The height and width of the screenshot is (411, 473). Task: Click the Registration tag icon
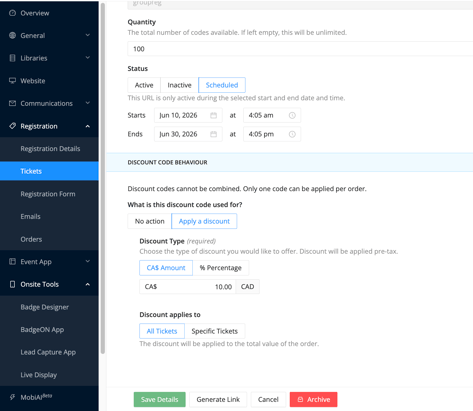pos(12,126)
